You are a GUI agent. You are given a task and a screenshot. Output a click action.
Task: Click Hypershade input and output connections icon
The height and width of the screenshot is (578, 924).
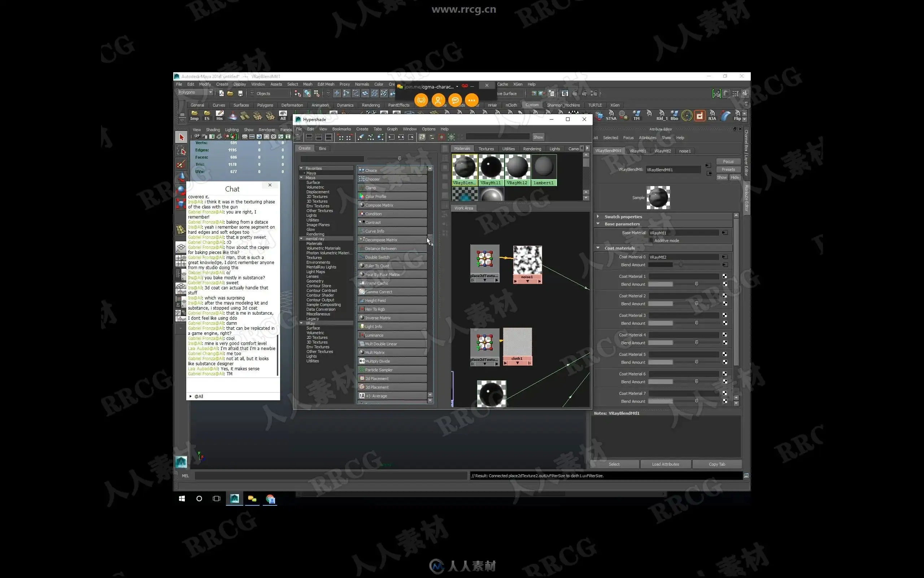pos(401,137)
